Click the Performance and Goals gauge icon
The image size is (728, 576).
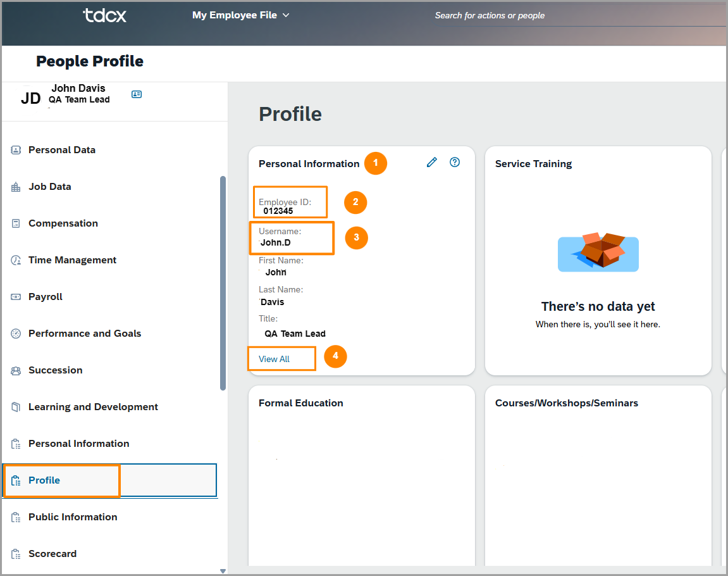click(x=16, y=334)
